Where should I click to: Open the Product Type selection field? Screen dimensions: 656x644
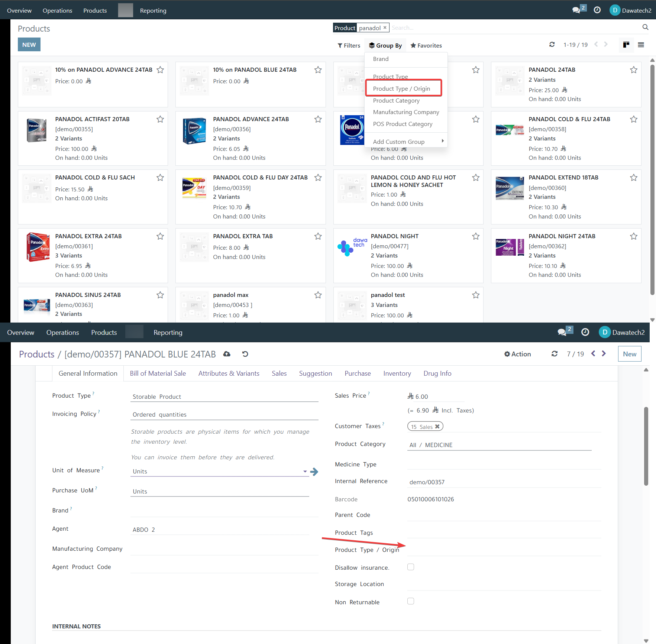click(224, 397)
